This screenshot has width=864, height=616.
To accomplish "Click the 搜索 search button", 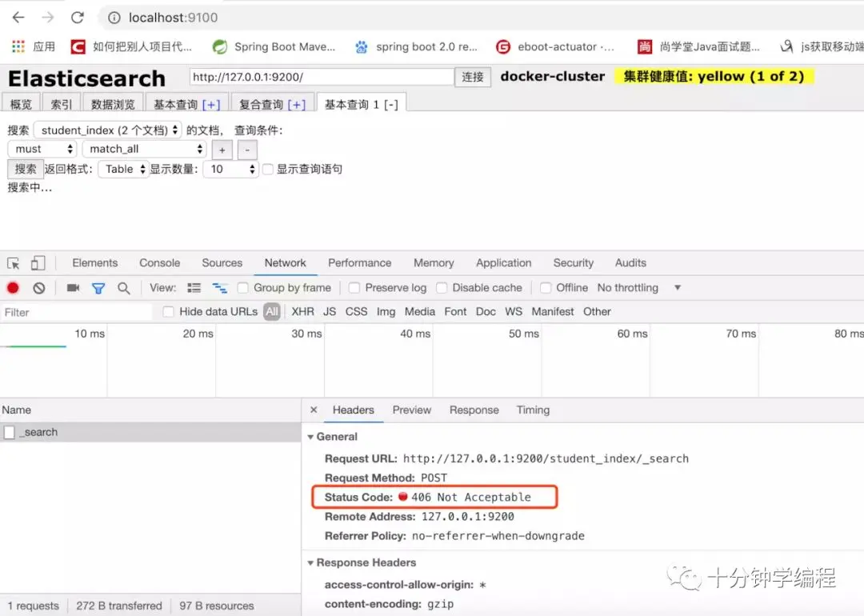I will [26, 169].
